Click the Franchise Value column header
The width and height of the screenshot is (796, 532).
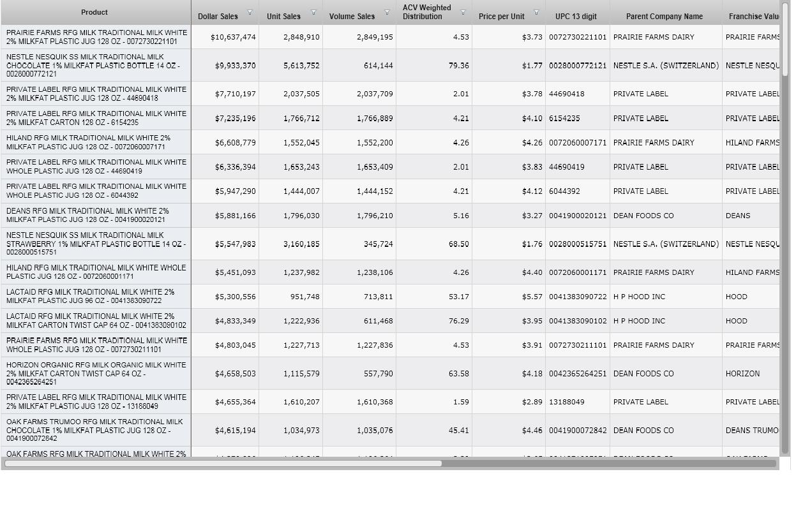(753, 17)
